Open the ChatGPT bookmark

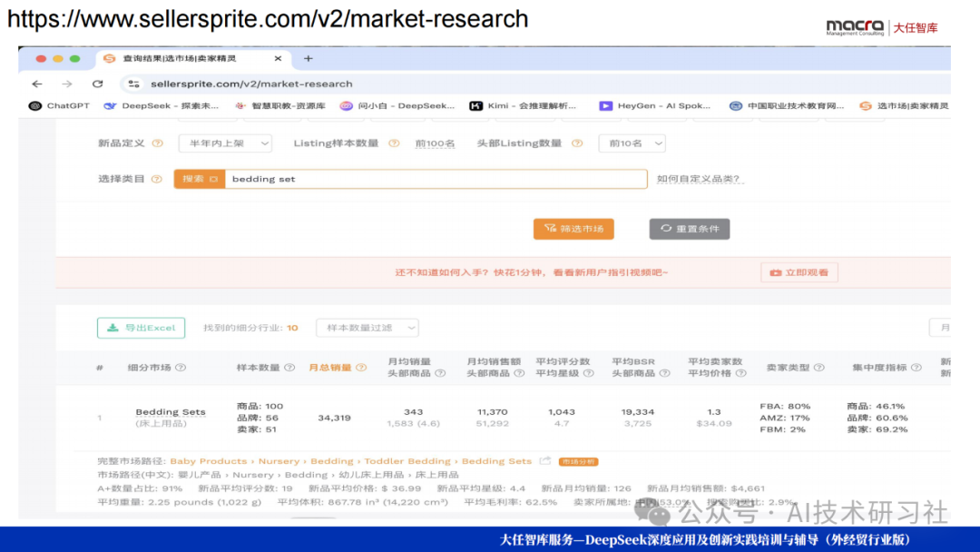(61, 106)
